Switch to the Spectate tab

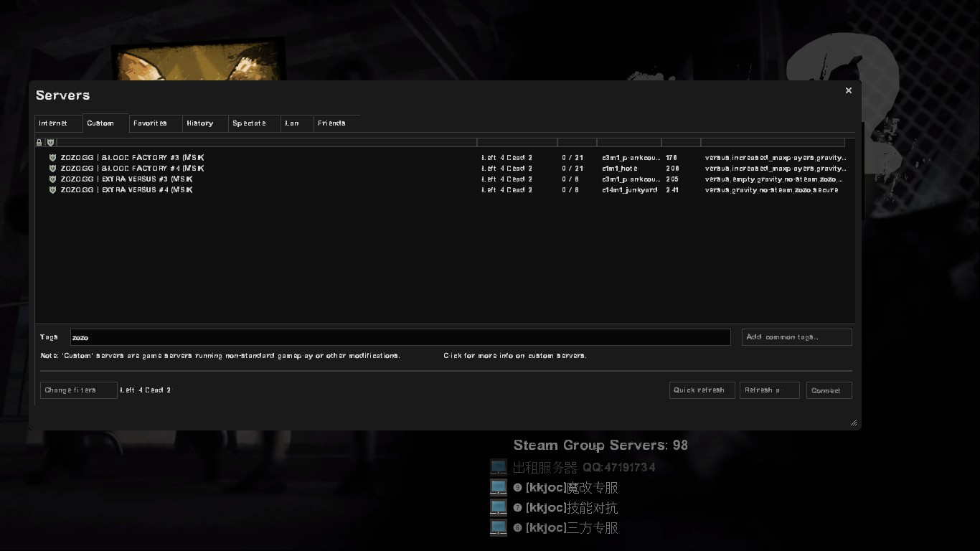[x=254, y=123]
